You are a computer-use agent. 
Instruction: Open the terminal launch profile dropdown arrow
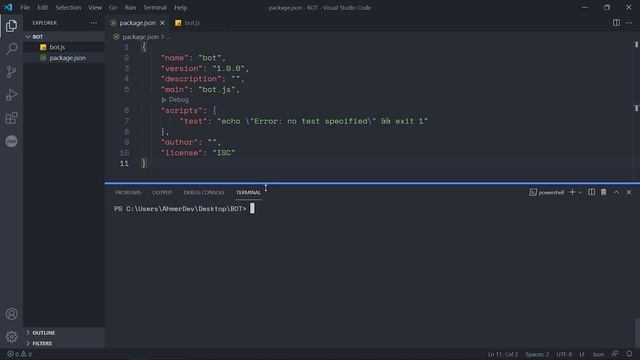tap(580, 192)
